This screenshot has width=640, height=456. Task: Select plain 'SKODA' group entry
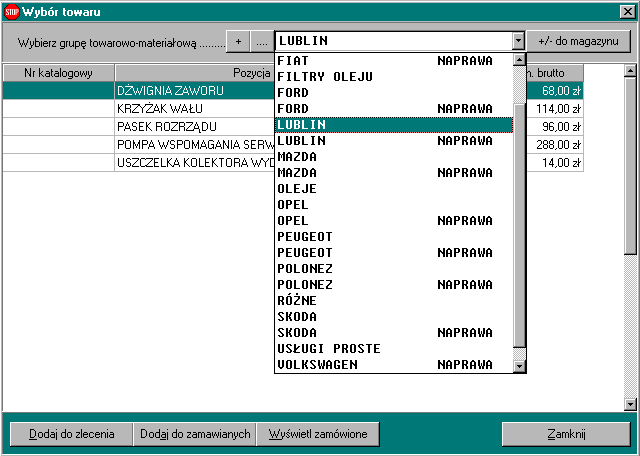(x=394, y=317)
